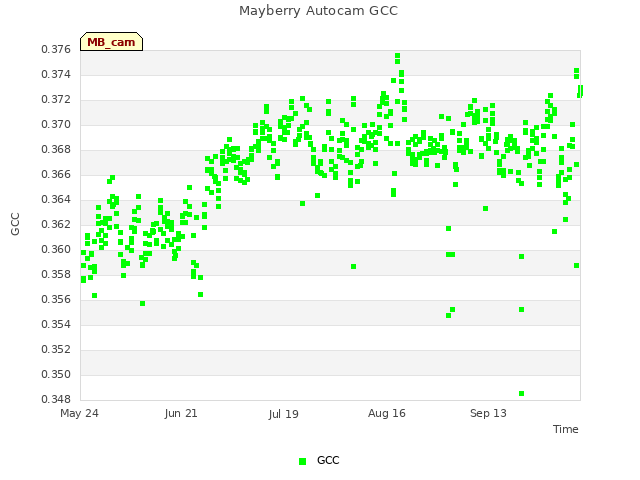
Task: Click the Jun 21 axis label
Action: (181, 413)
